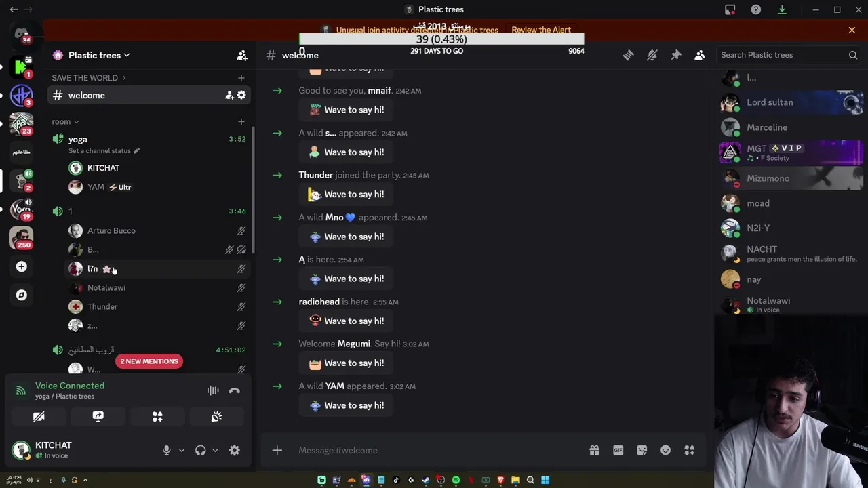Deafen using headphones icon
Image resolution: width=868 pixels, height=488 pixels.
coord(200,450)
